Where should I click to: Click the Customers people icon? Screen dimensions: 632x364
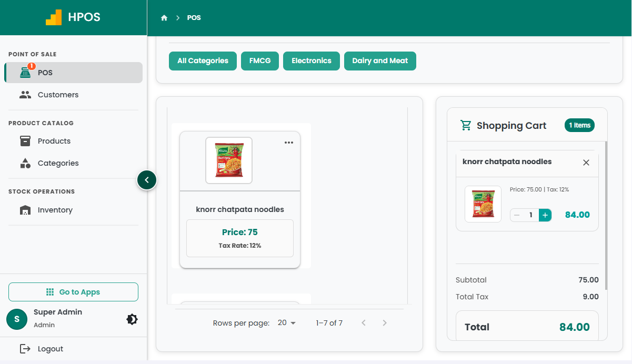pos(25,95)
